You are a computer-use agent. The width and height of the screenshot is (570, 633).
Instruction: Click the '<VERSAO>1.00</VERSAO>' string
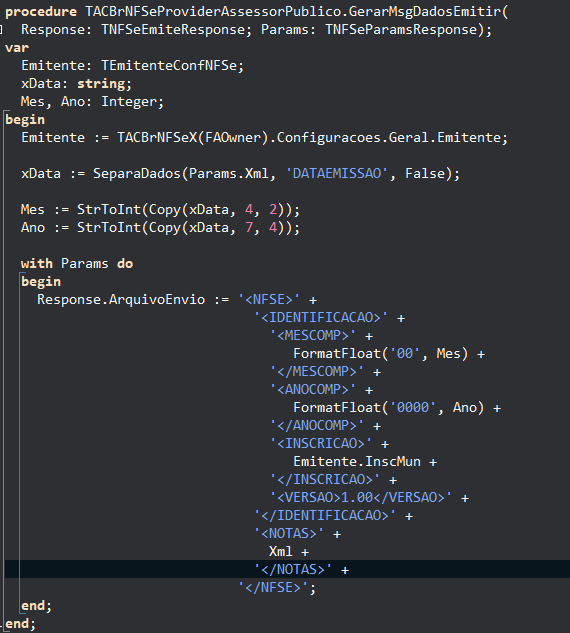pyautogui.click(x=360, y=497)
